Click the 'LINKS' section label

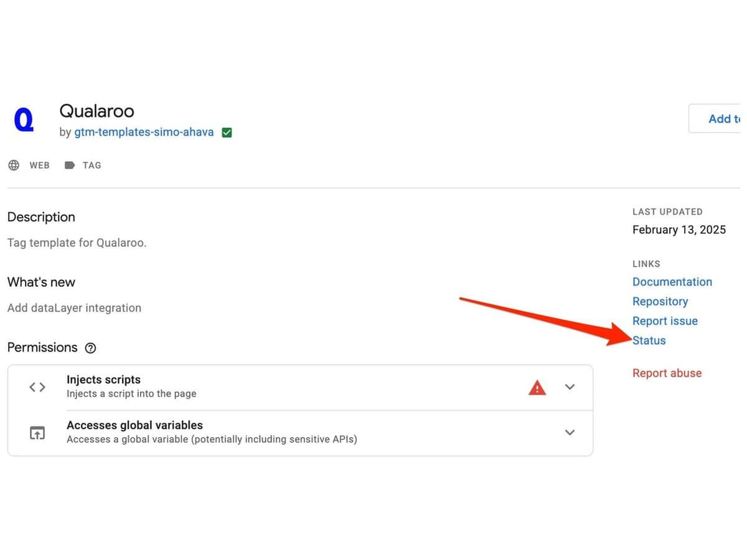click(x=646, y=264)
